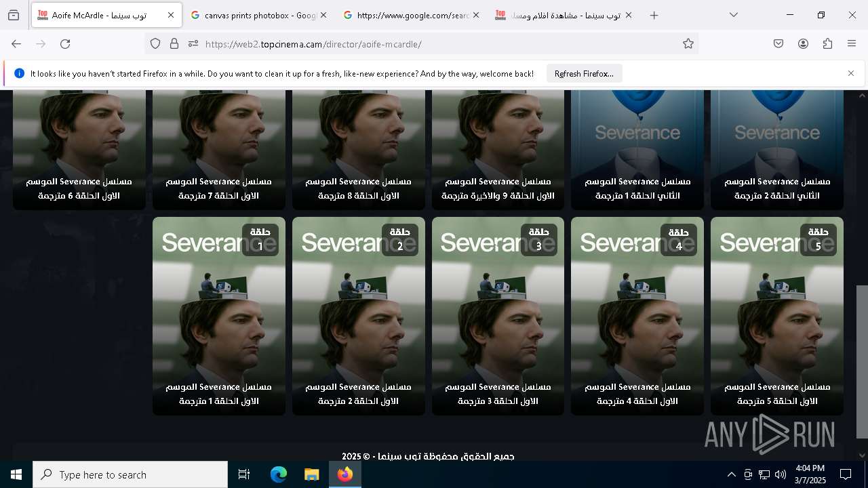Click the scrollbar down arrow
The height and width of the screenshot is (488, 868).
tap(862, 455)
